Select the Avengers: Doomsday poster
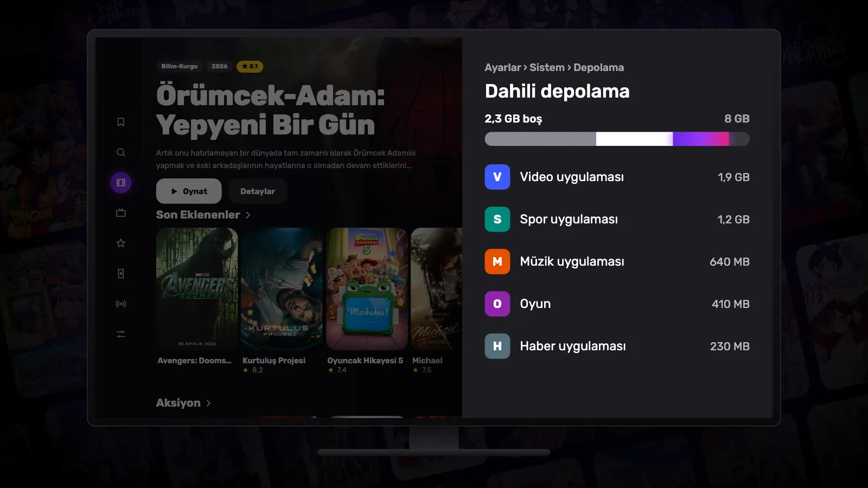Screen dimensions: 868x488 [197, 288]
